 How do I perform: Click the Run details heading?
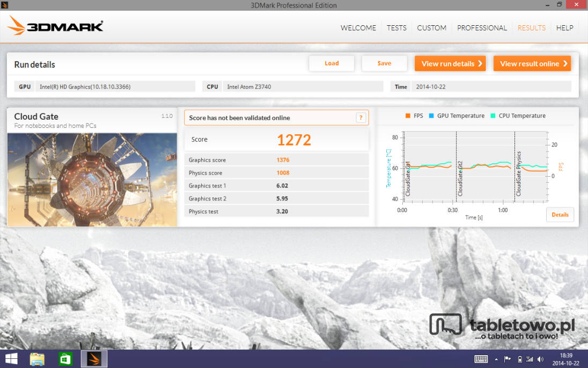34,64
